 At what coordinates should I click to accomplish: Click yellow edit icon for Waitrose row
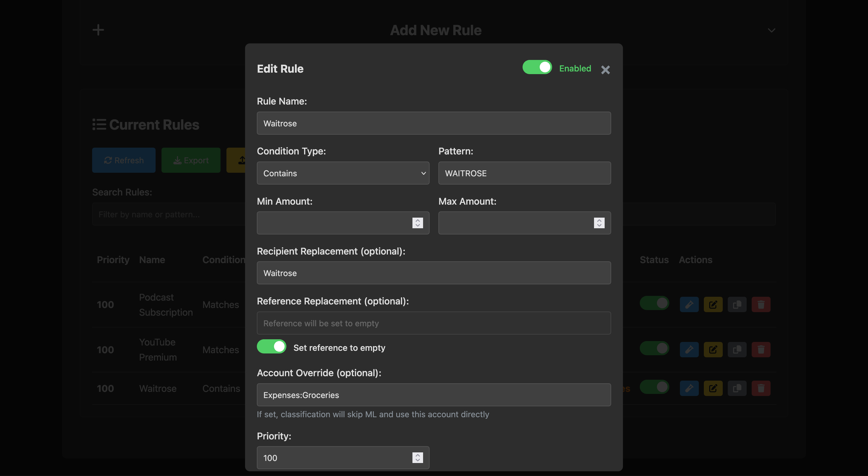click(x=713, y=388)
